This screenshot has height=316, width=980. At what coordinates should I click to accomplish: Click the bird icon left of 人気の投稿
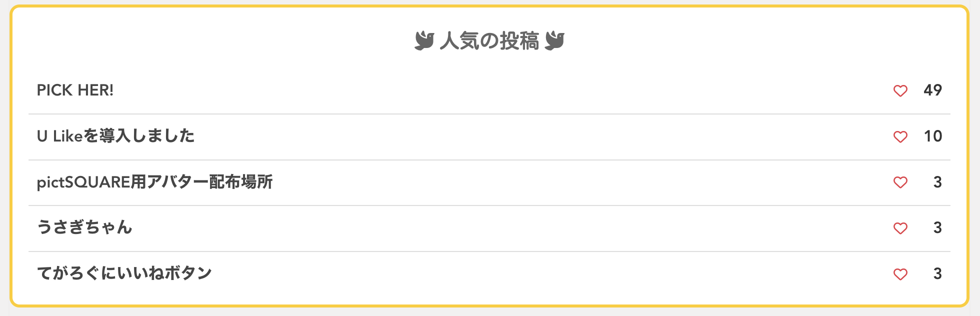click(x=424, y=40)
